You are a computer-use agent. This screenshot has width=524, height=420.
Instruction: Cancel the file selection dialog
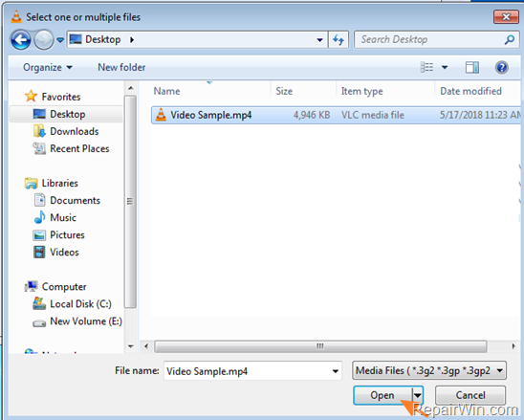pyautogui.click(x=470, y=395)
